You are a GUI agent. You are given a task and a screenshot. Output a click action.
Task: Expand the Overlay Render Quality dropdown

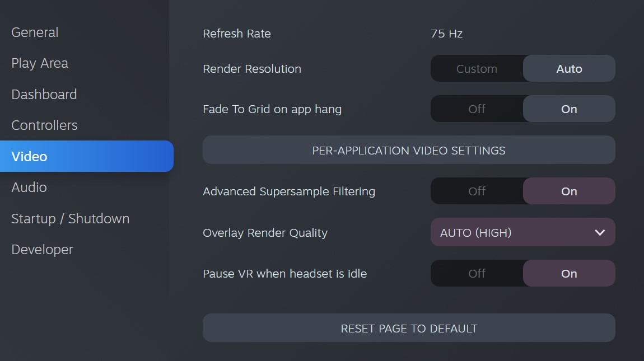pos(523,232)
